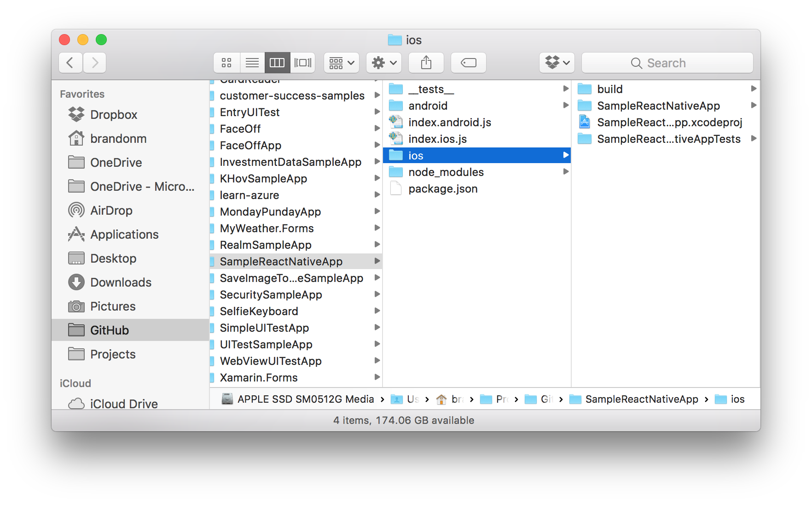
Task: Click the green zoom window button
Action: (x=101, y=40)
